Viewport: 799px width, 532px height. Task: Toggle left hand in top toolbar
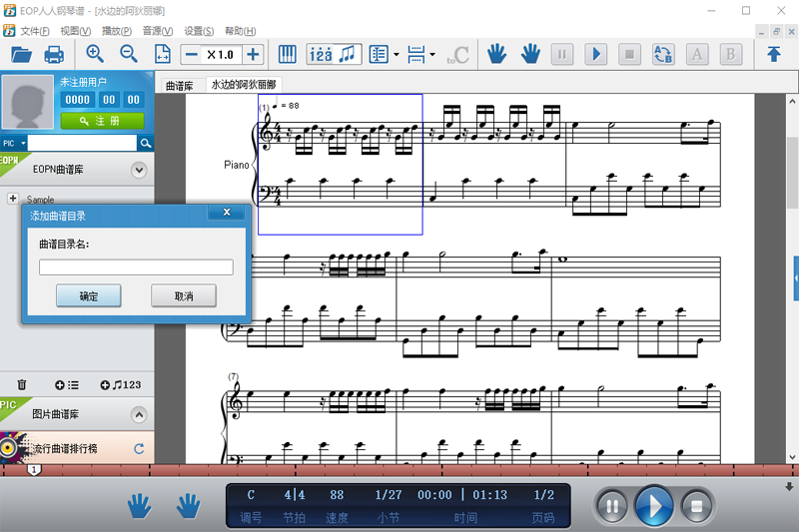[x=496, y=54]
